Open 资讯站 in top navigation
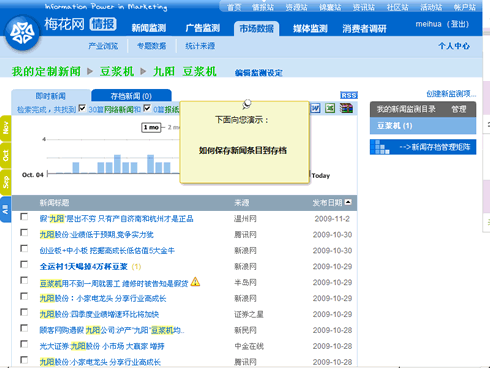490x368 pixels. pos(364,7)
